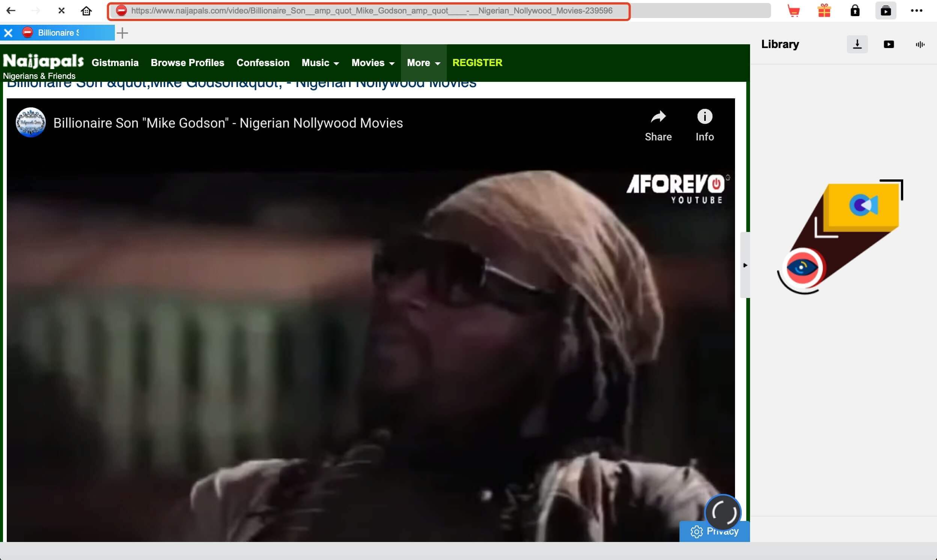The width and height of the screenshot is (937, 560).
Task: Click the REGISTER link
Action: pyautogui.click(x=477, y=63)
